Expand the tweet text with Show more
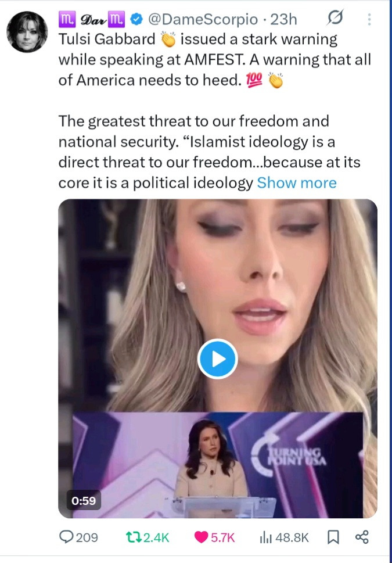 297,183
